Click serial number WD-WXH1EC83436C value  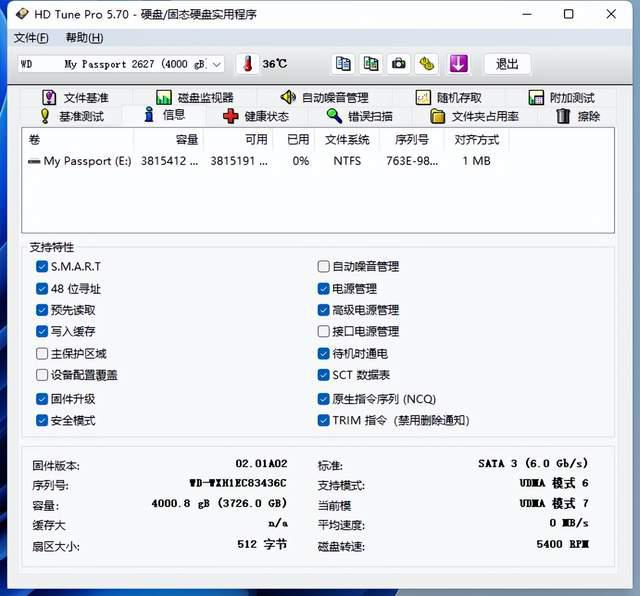pyautogui.click(x=238, y=483)
